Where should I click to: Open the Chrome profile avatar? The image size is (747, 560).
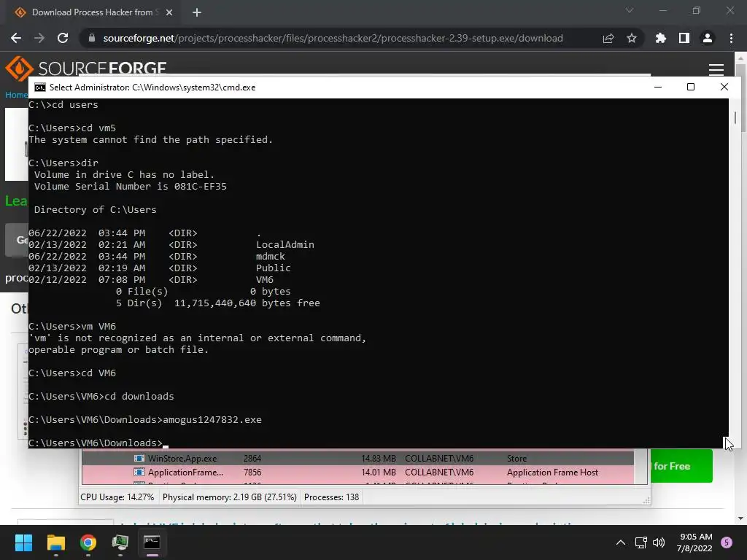tap(708, 38)
